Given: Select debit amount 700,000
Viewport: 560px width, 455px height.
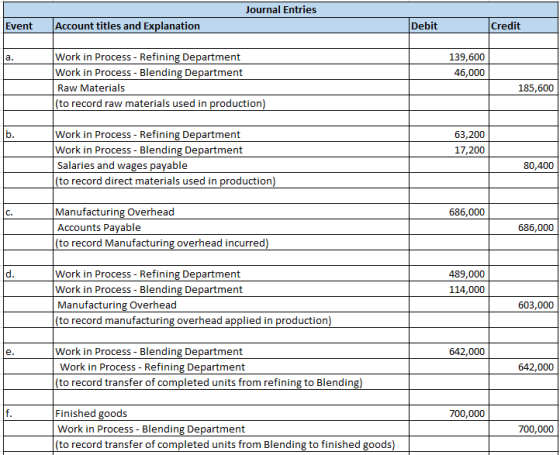Looking at the screenshot, I should pyautogui.click(x=449, y=413).
